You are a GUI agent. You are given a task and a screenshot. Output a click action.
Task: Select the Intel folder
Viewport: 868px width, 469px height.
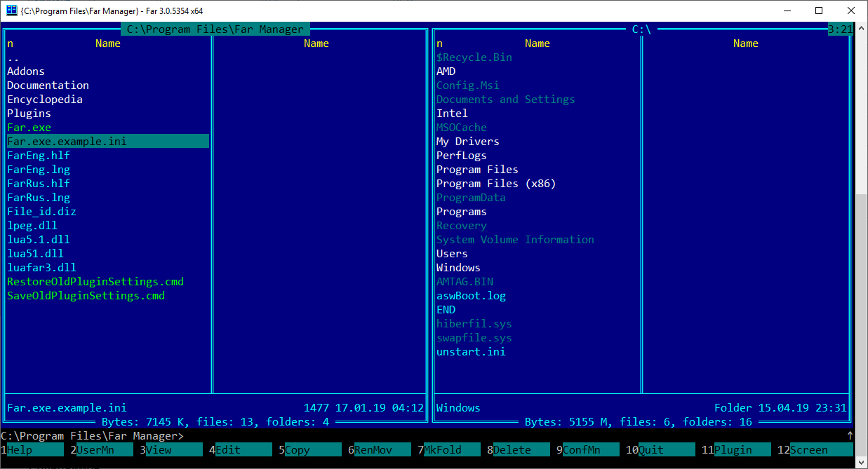(x=453, y=114)
